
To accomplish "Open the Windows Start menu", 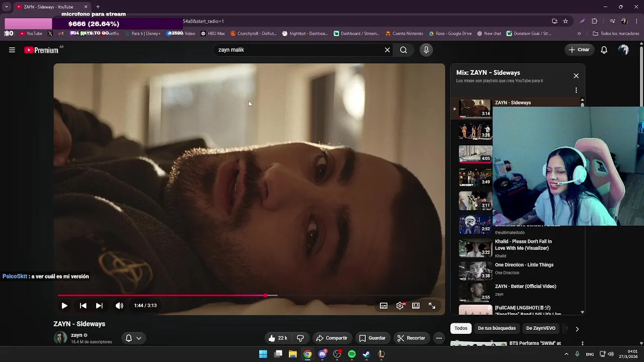I will click(x=263, y=354).
